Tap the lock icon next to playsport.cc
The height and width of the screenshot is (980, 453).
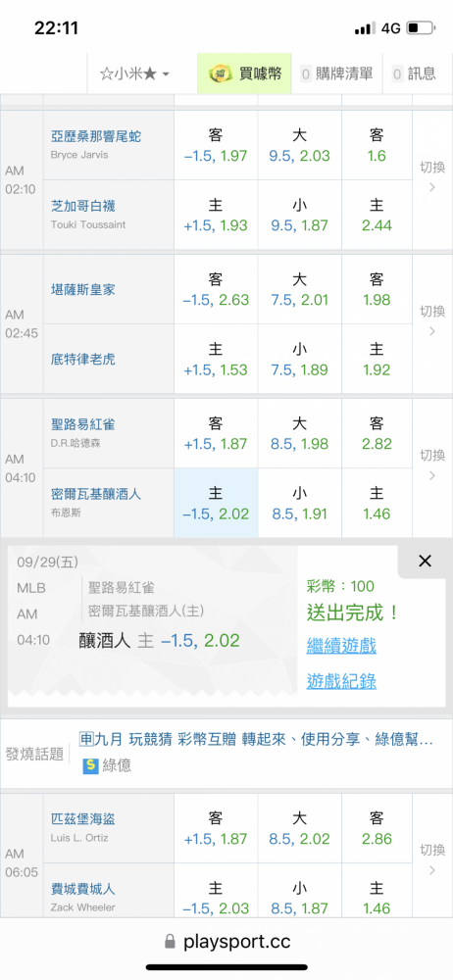pos(170,941)
